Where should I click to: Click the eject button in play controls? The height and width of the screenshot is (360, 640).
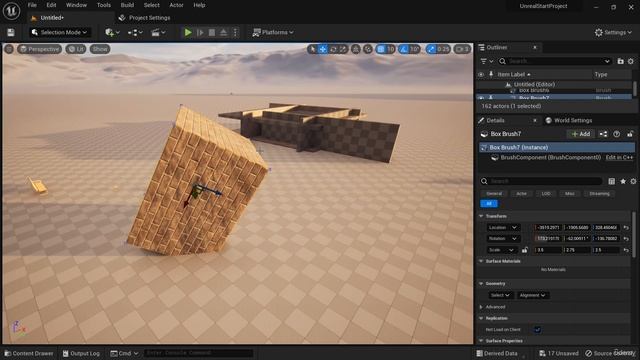[223, 32]
